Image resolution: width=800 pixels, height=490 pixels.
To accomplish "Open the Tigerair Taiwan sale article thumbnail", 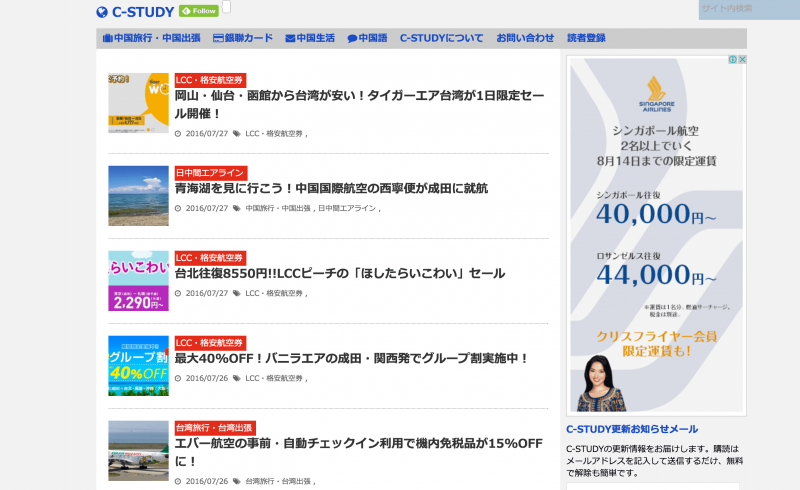I will pyautogui.click(x=138, y=103).
